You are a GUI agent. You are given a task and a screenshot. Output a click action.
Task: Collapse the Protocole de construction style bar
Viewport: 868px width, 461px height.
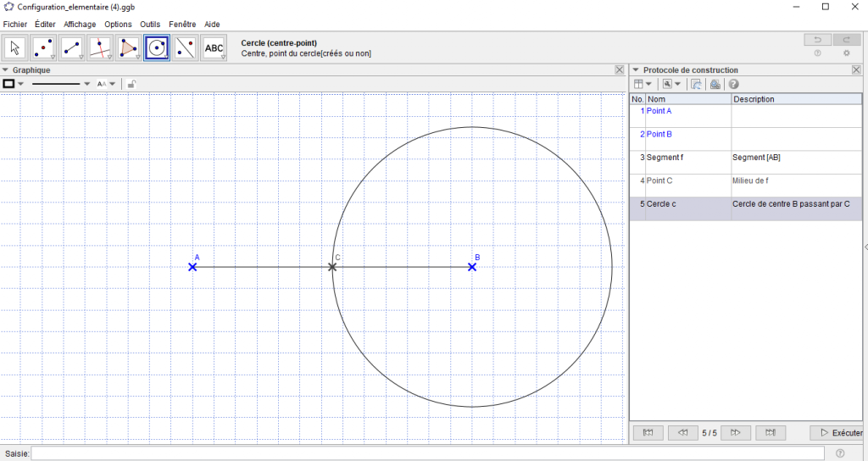[636, 70]
